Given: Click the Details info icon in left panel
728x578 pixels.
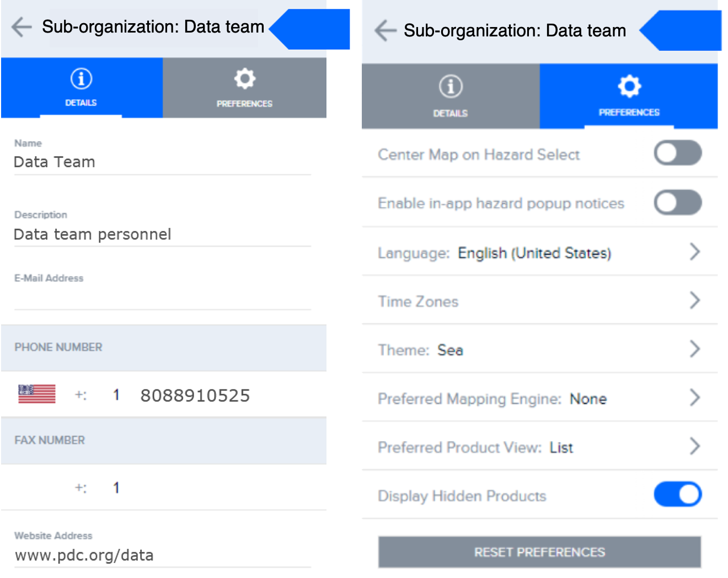Looking at the screenshot, I should coord(81,79).
